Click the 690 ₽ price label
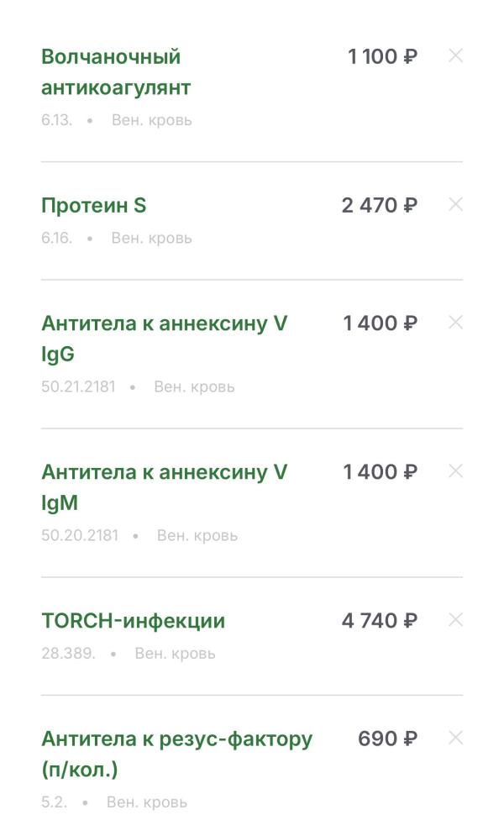The image size is (504, 836). click(387, 739)
